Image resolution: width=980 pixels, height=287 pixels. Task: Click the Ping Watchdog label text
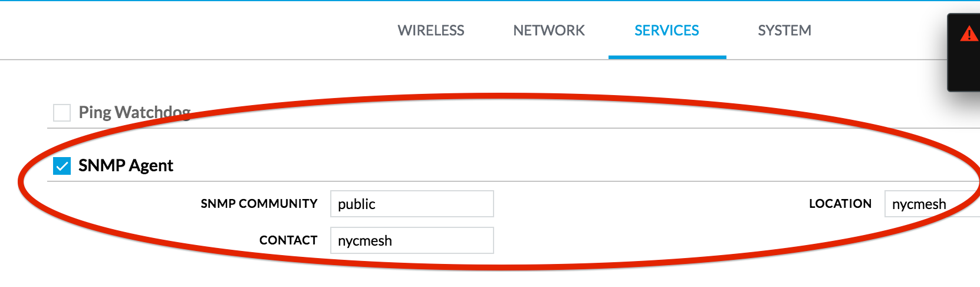point(134,112)
